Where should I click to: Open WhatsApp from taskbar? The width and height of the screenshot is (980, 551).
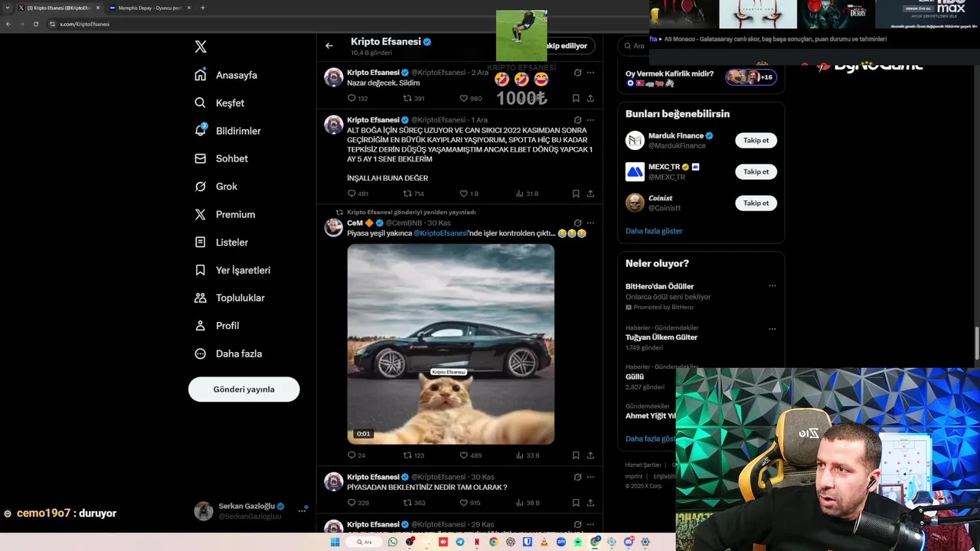393,542
